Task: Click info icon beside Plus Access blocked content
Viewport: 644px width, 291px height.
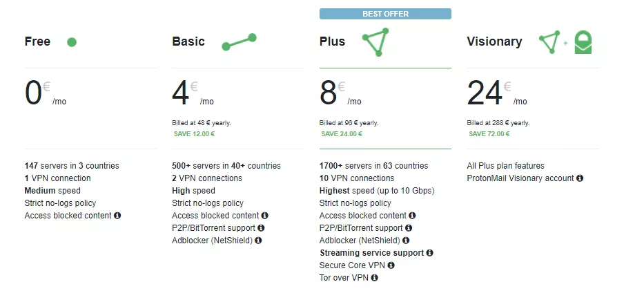Action: (413, 216)
